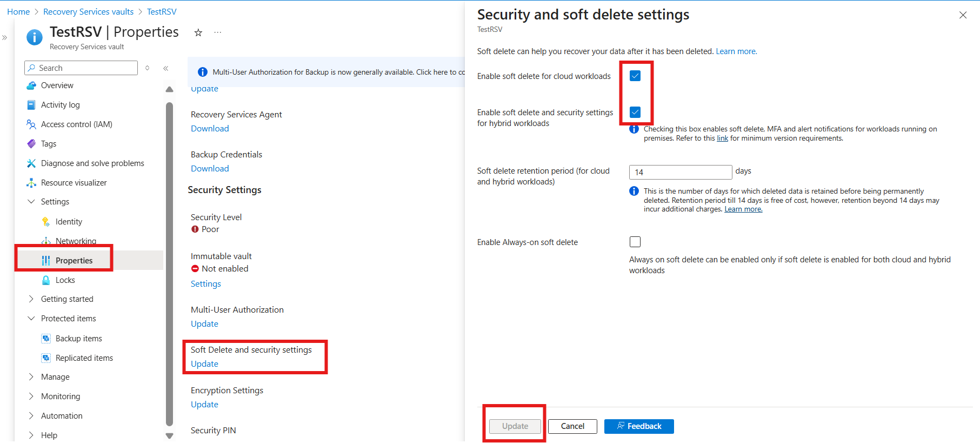Click the TestRSV breadcrumb link
The width and height of the screenshot is (980, 443).
(x=162, y=12)
